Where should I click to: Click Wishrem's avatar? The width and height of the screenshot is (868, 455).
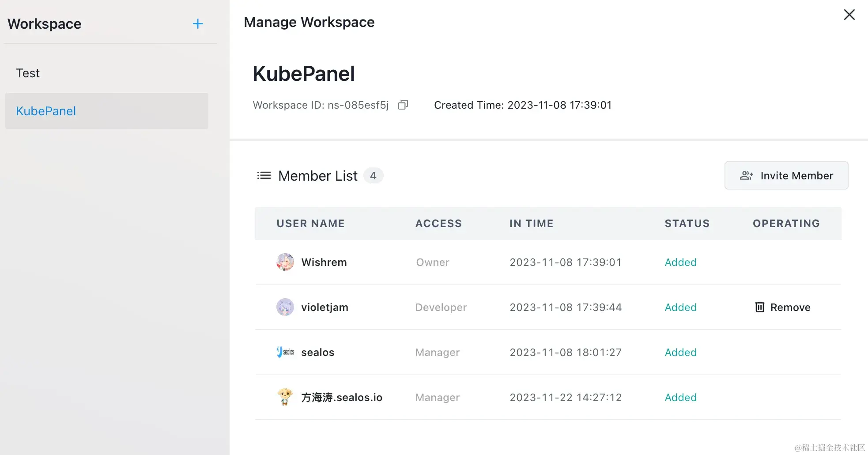(x=285, y=262)
